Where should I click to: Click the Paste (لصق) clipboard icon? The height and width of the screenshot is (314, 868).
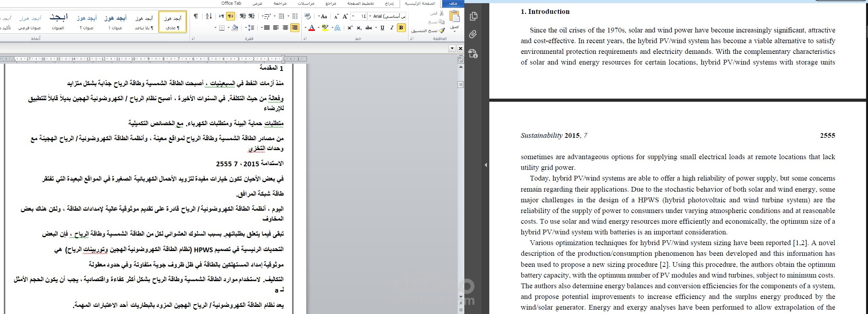[x=454, y=16]
